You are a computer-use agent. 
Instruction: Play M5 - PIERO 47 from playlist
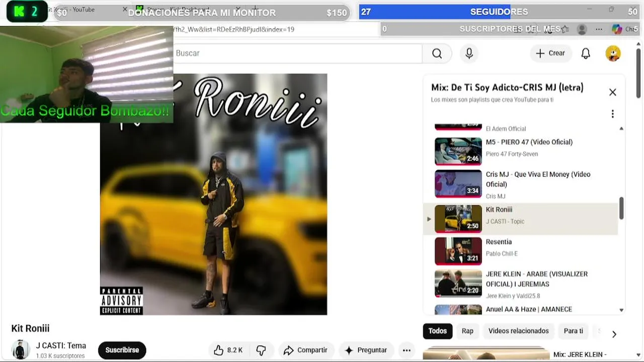tap(521, 151)
